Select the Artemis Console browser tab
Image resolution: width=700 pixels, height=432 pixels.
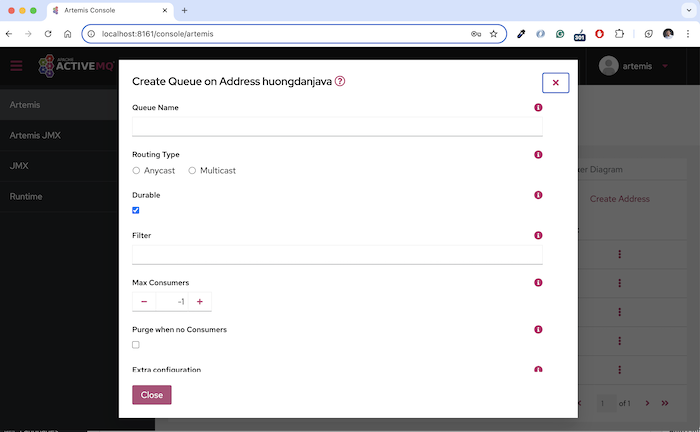coord(109,10)
